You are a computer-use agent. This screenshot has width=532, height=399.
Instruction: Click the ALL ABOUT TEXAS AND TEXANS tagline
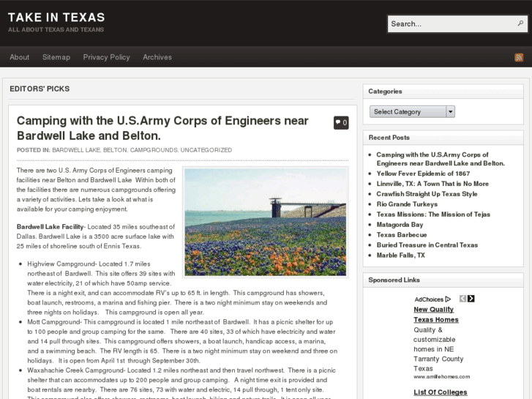click(56, 29)
